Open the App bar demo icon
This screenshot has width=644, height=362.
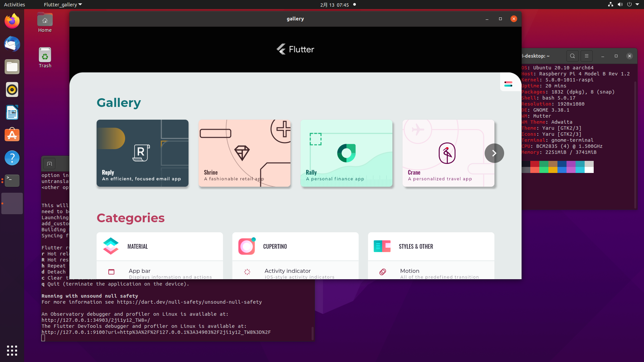(111, 272)
